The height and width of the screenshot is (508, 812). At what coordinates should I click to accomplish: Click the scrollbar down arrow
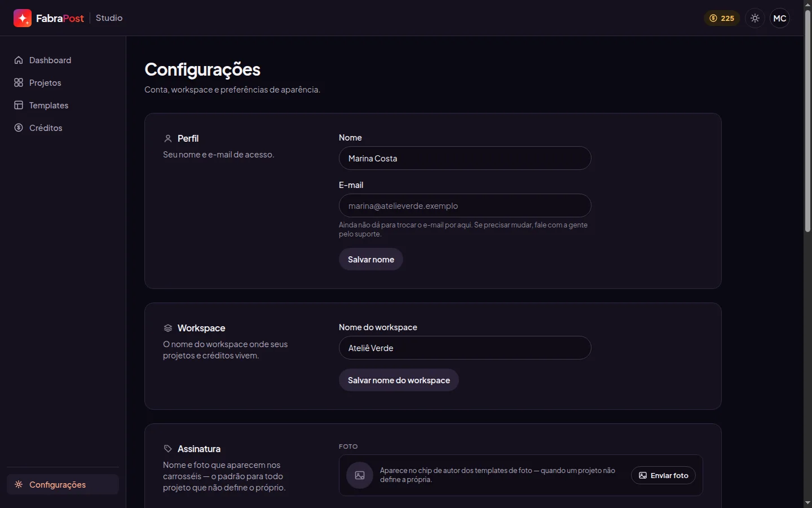pyautogui.click(x=807, y=502)
